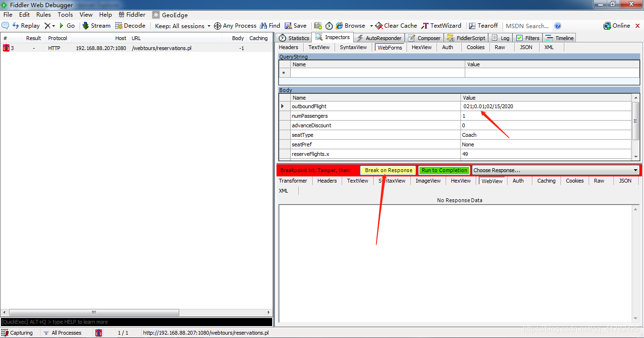Select request TextView inspector tab
This screenshot has width=644, height=338.
[319, 47]
